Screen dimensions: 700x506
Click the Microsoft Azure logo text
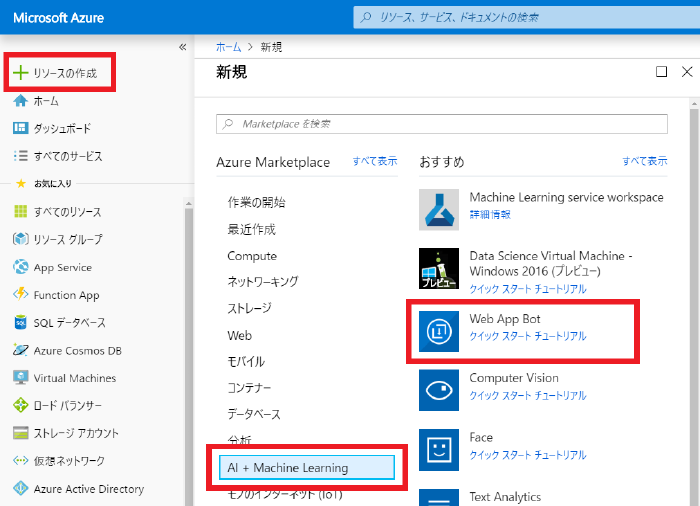(x=58, y=18)
